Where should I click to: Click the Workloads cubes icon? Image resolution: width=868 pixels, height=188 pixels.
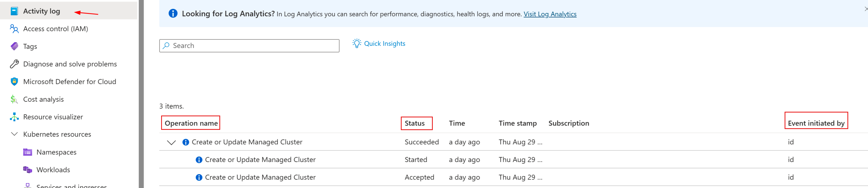27,170
